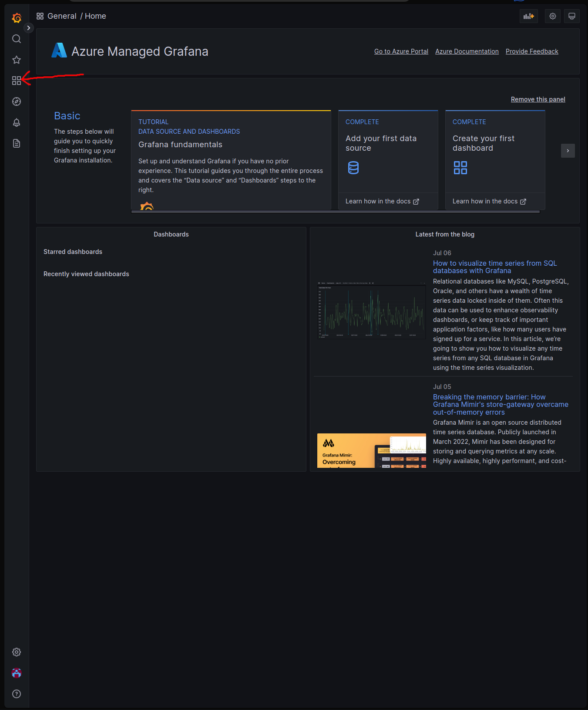Screen dimensions: 588x710
Task: Open the Explore compass icon
Action: click(x=17, y=101)
